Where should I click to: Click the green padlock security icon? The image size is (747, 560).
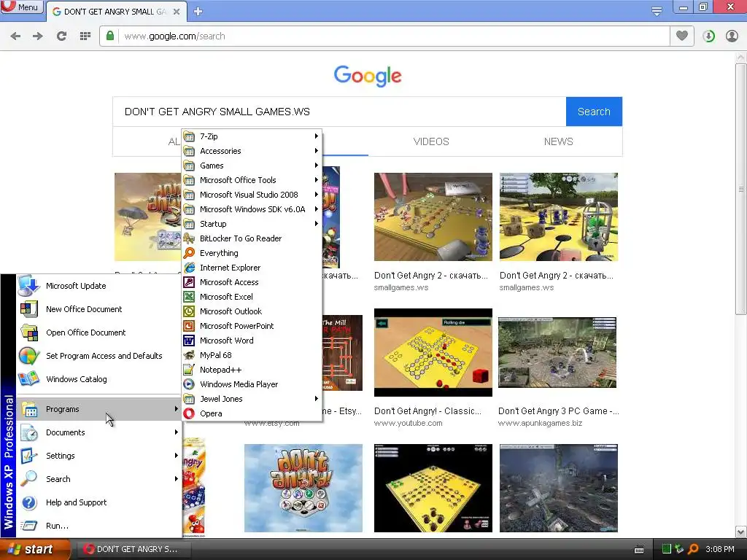click(110, 36)
